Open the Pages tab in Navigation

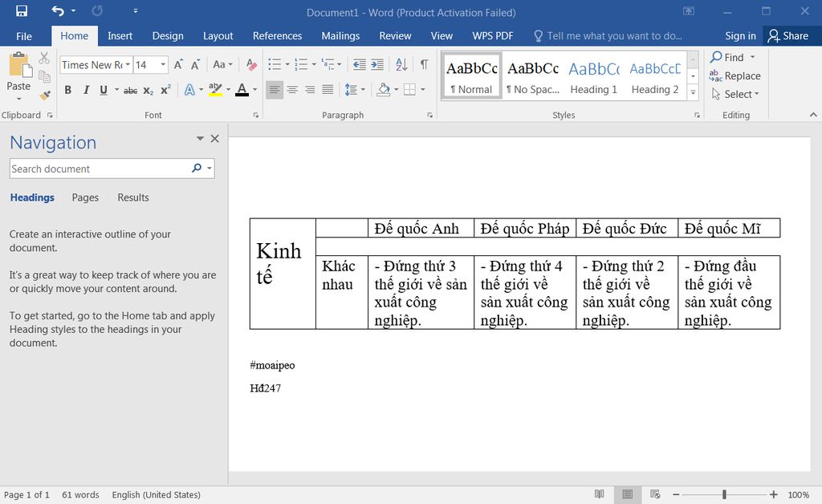[85, 197]
